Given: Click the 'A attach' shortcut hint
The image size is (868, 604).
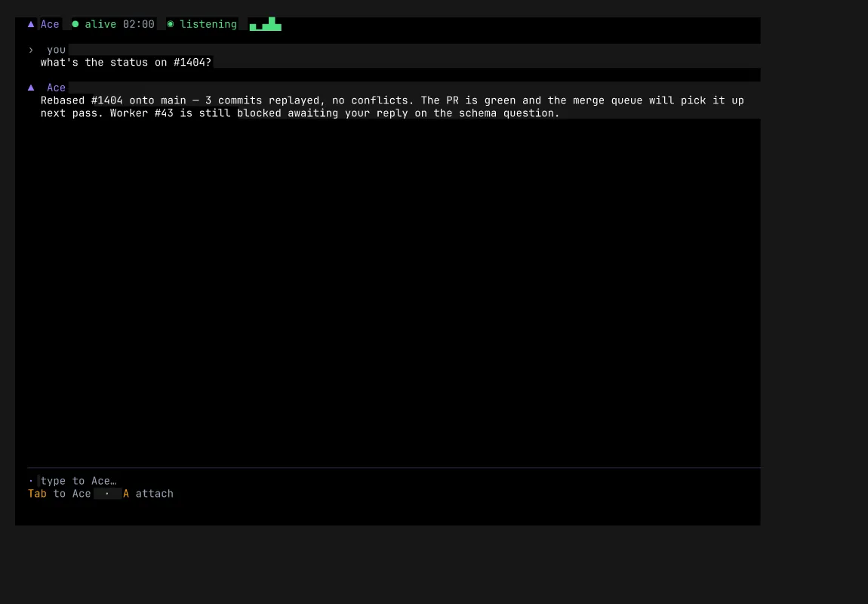Looking at the screenshot, I should coord(149,494).
